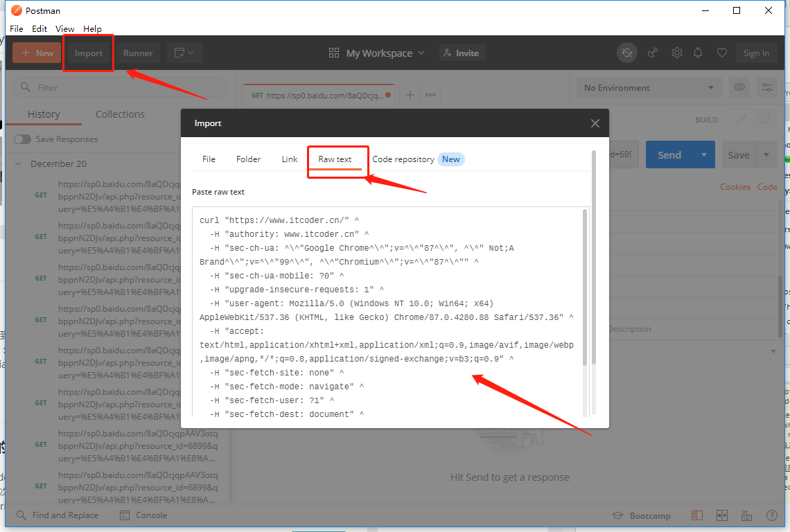790x532 pixels.
Task: Click the heart icon in header
Action: 721,53
